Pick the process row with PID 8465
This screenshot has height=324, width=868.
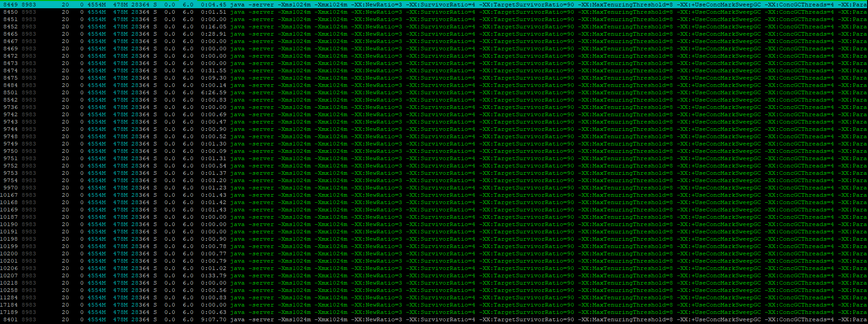tap(434, 34)
